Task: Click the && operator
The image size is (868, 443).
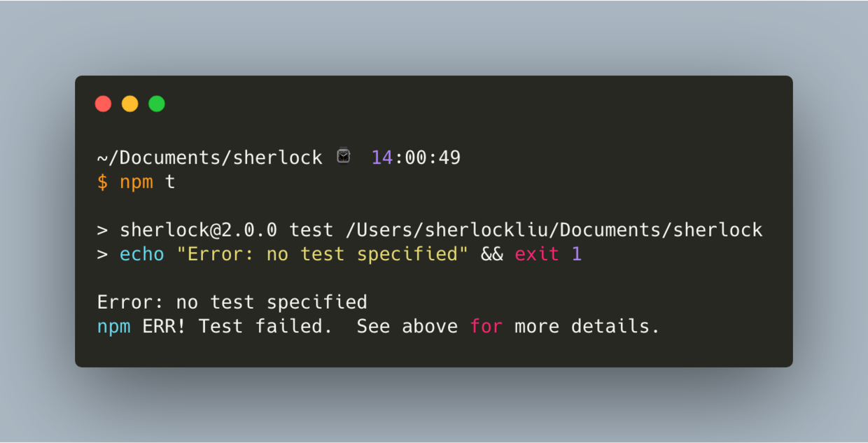Action: (x=491, y=254)
